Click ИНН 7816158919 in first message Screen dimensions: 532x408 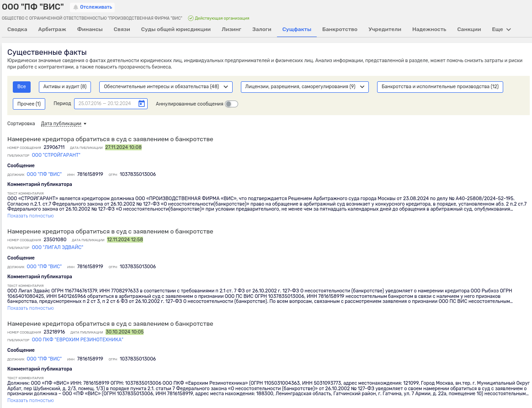tap(90, 175)
